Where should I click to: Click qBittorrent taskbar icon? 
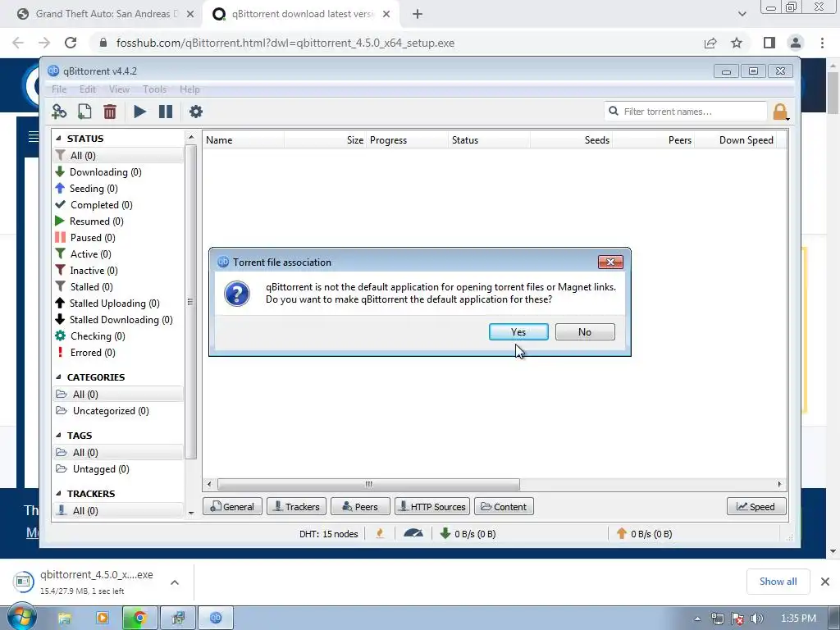pos(216,618)
